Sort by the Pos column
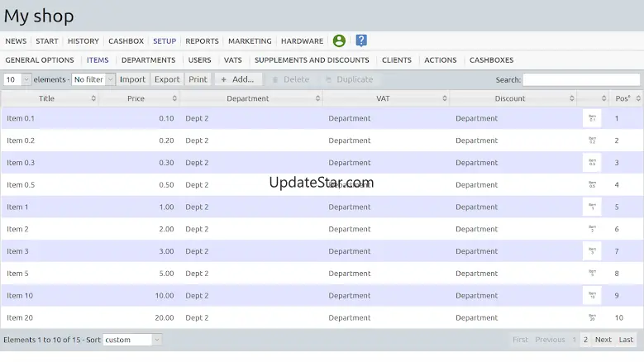The height and width of the screenshot is (362, 644). pos(627,98)
